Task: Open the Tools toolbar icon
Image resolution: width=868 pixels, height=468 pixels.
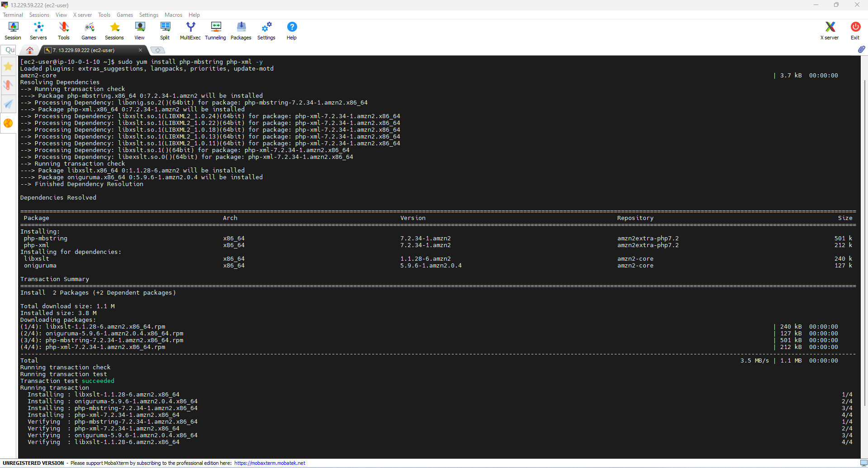Action: pos(64,31)
